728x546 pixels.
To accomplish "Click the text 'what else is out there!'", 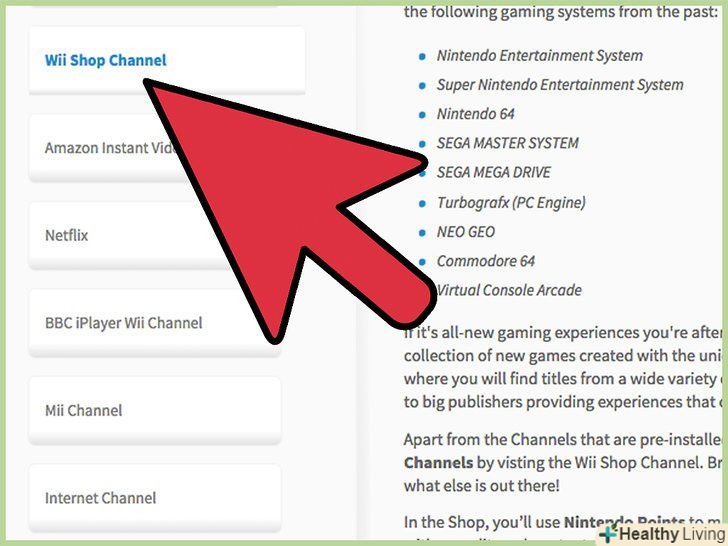I will point(481,486).
